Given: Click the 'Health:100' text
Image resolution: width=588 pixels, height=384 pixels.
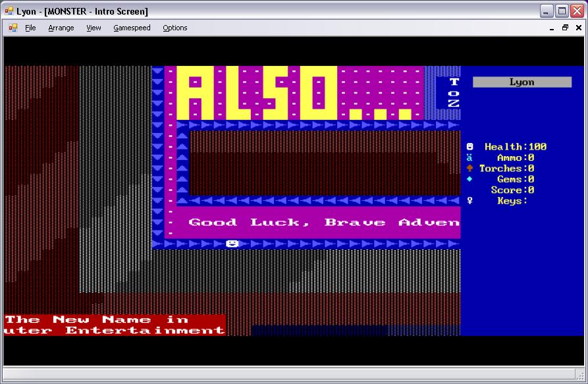Looking at the screenshot, I should (x=516, y=147).
